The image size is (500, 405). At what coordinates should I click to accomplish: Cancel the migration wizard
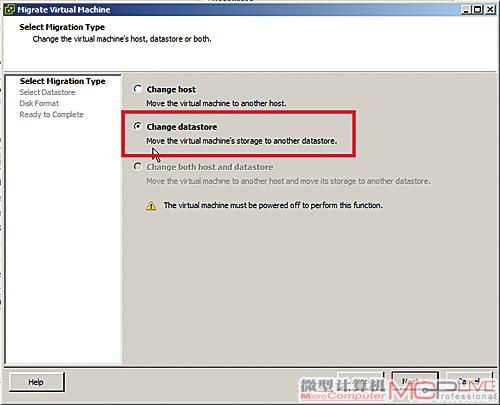(469, 381)
